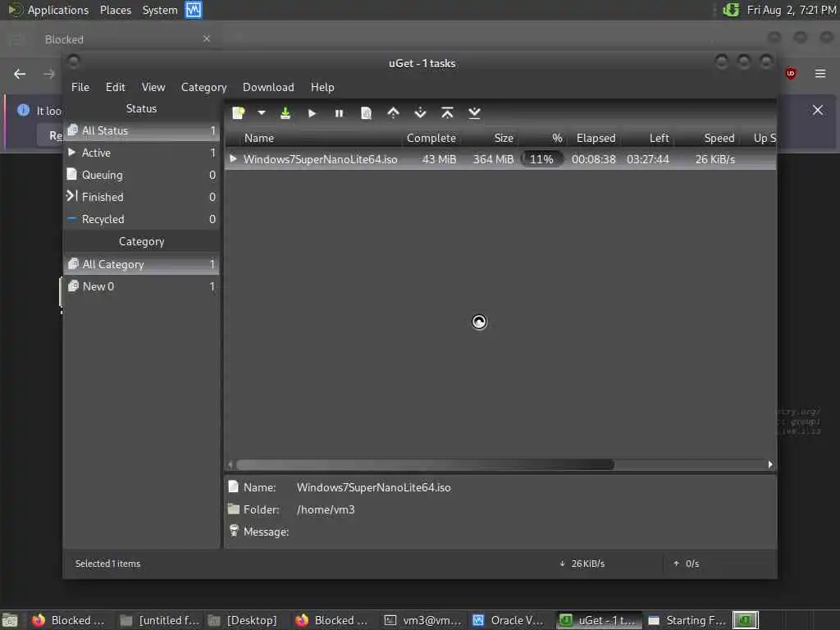Viewport: 840px width, 630px height.
Task: Switch to the [Desktop] taskbar button
Action: 244,620
